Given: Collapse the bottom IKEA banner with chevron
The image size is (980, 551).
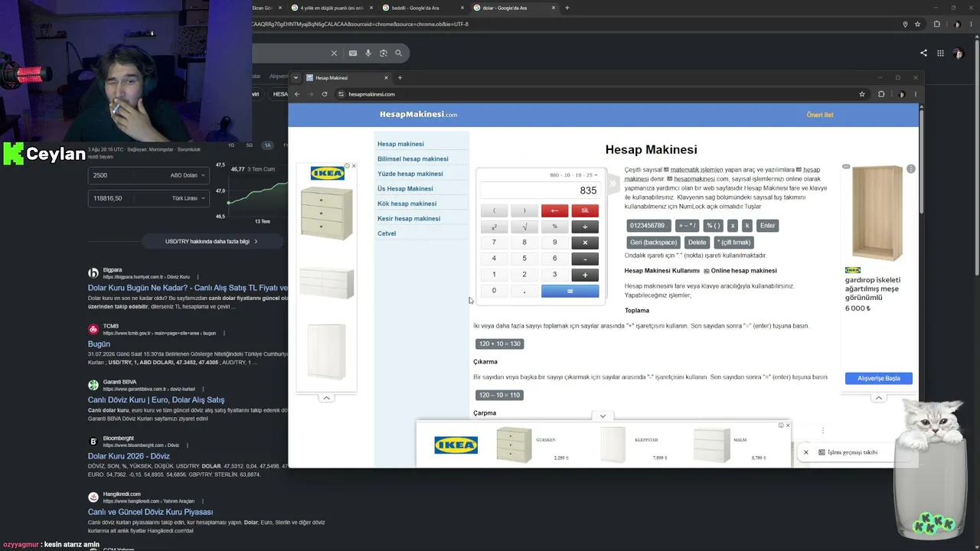Looking at the screenshot, I should [x=603, y=416].
